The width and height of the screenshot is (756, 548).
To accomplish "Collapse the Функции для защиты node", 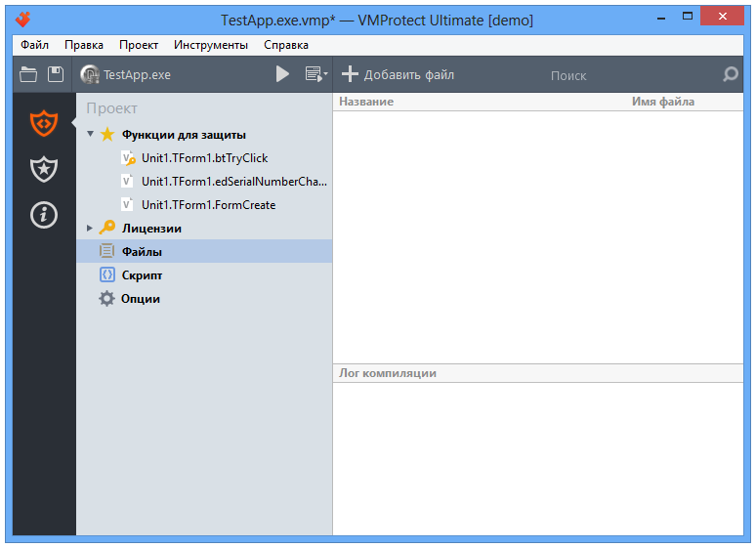I will coord(90,134).
